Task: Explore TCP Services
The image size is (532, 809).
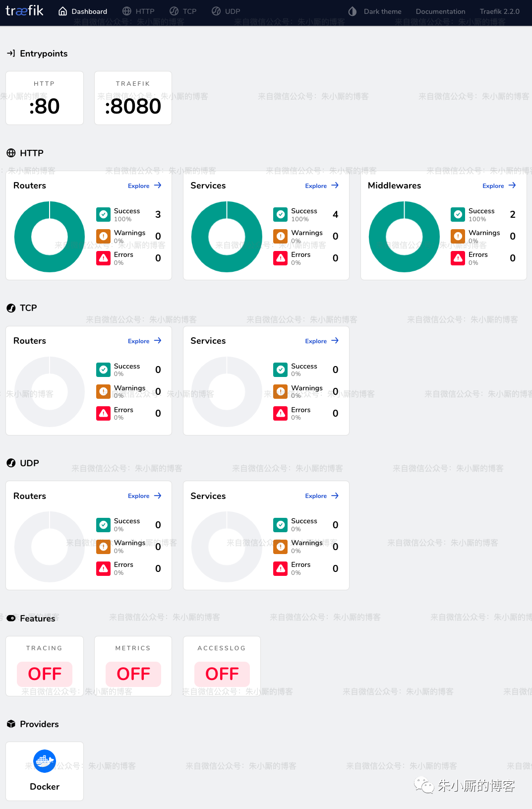Action: (x=322, y=341)
